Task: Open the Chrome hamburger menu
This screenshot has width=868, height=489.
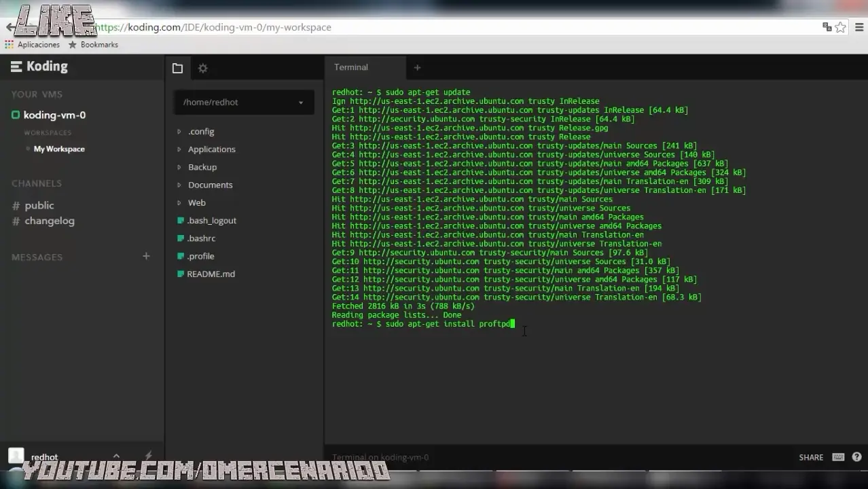Action: click(860, 27)
